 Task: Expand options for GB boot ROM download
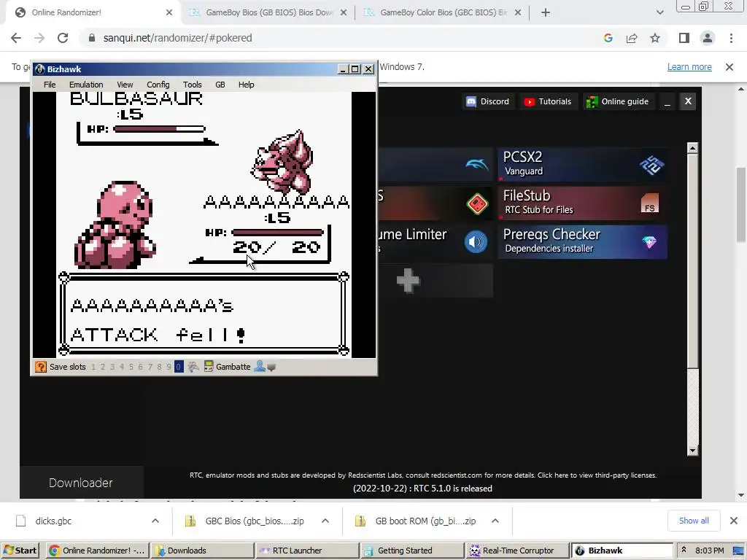coord(495,521)
